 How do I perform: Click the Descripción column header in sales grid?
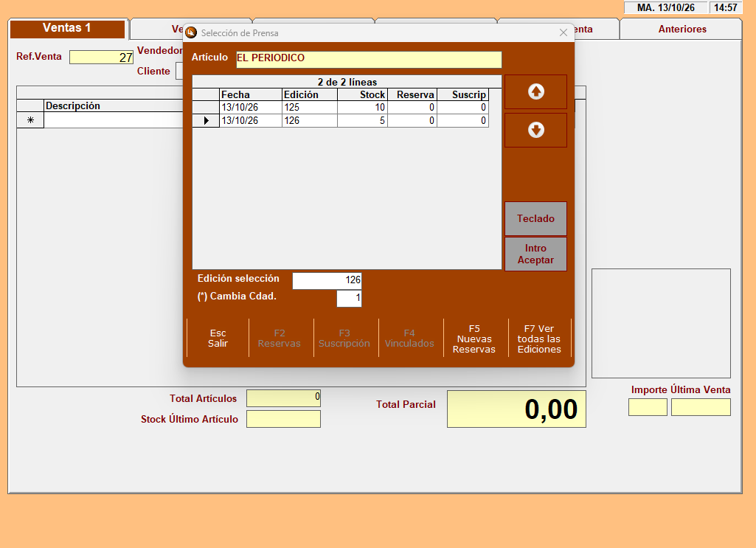point(114,106)
